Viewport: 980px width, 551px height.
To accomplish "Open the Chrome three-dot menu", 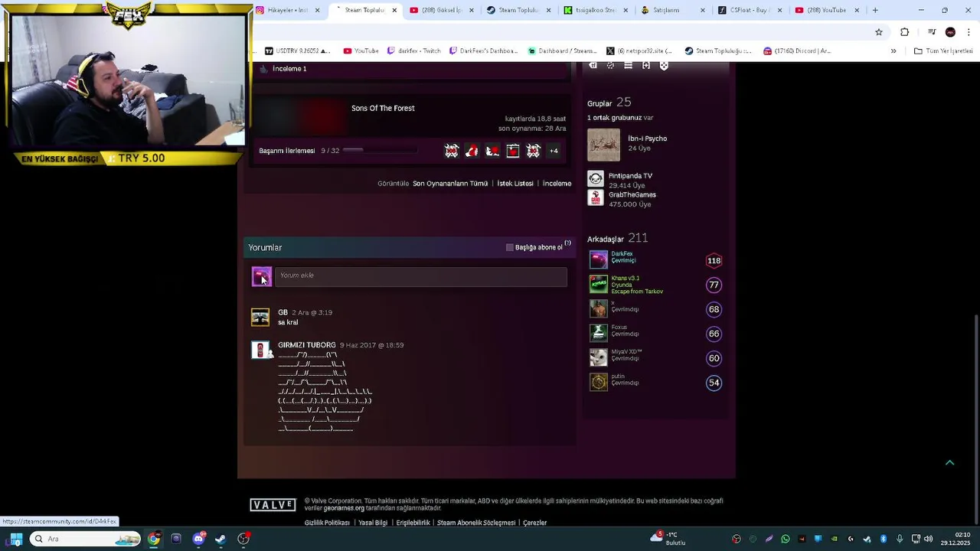I will [x=969, y=32].
